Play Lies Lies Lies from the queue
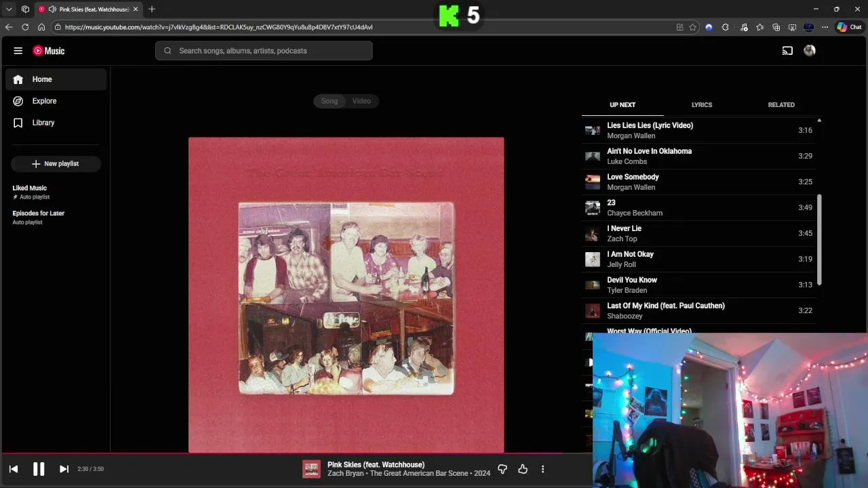This screenshot has height=488, width=868. [x=698, y=130]
